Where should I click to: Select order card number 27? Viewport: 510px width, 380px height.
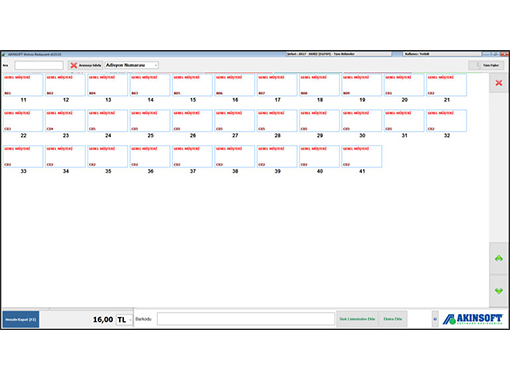(x=235, y=121)
